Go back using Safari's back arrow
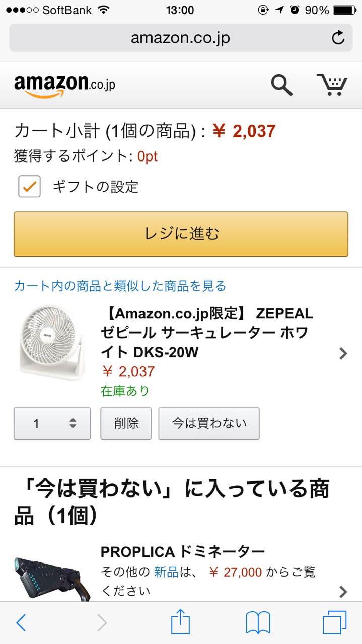 (21, 623)
